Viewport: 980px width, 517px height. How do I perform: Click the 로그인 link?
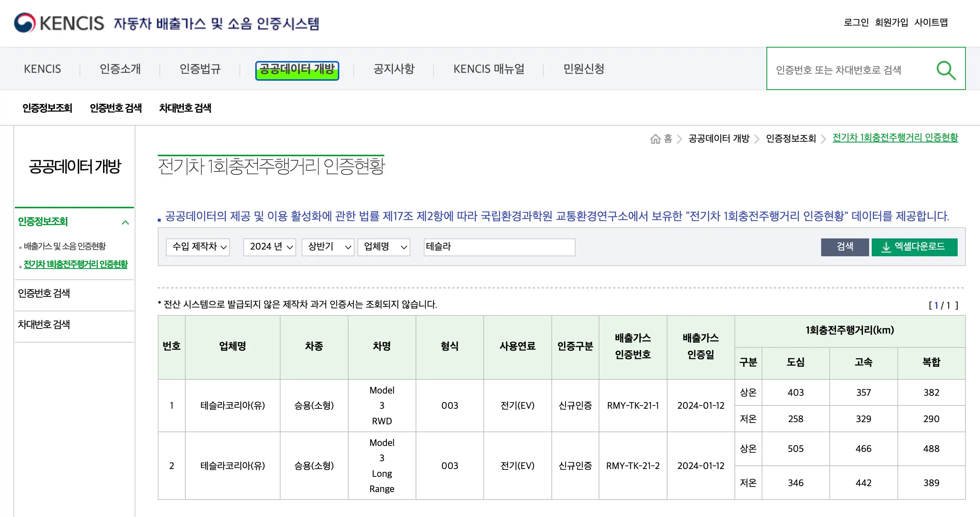click(856, 22)
